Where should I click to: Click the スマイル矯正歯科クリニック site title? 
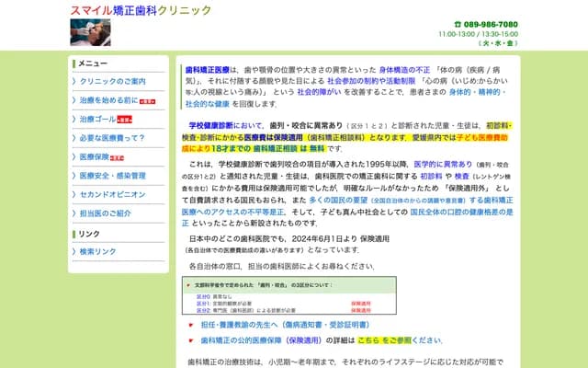(141, 10)
